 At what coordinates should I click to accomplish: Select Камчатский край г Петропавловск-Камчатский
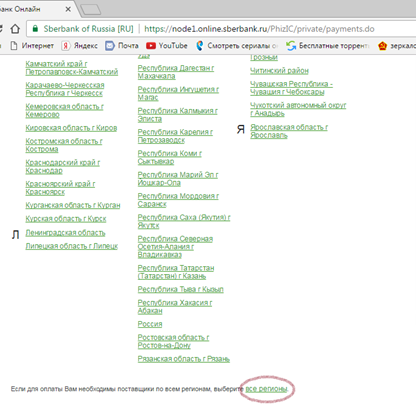(x=72, y=68)
